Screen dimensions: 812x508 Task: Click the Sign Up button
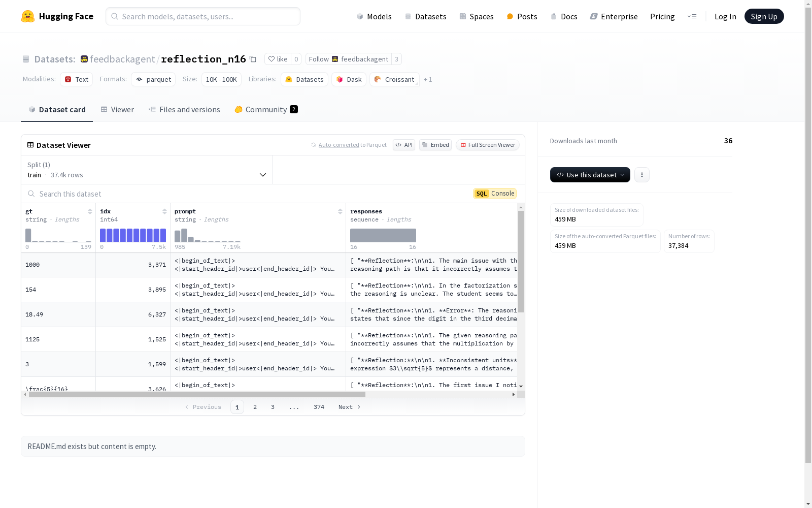point(764,16)
